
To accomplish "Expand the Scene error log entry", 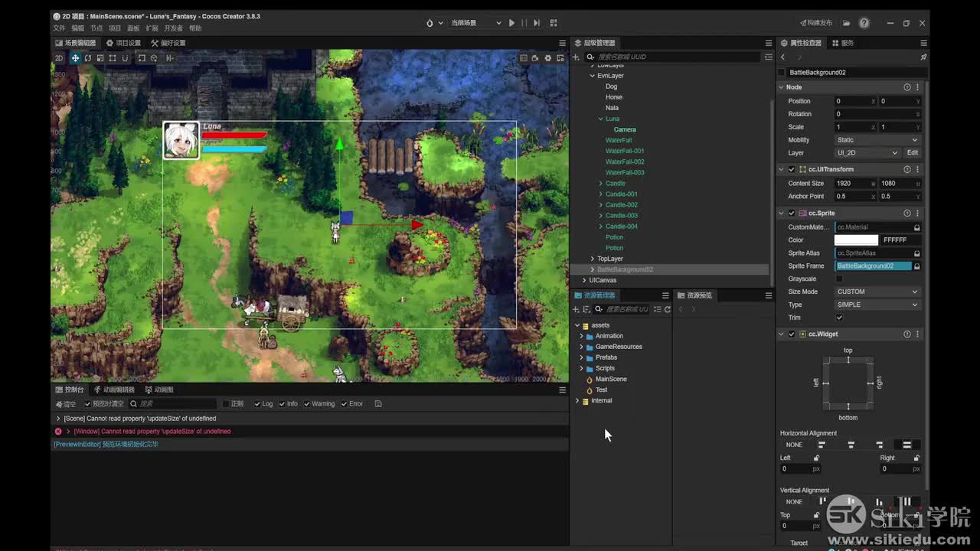I will 58,419.
